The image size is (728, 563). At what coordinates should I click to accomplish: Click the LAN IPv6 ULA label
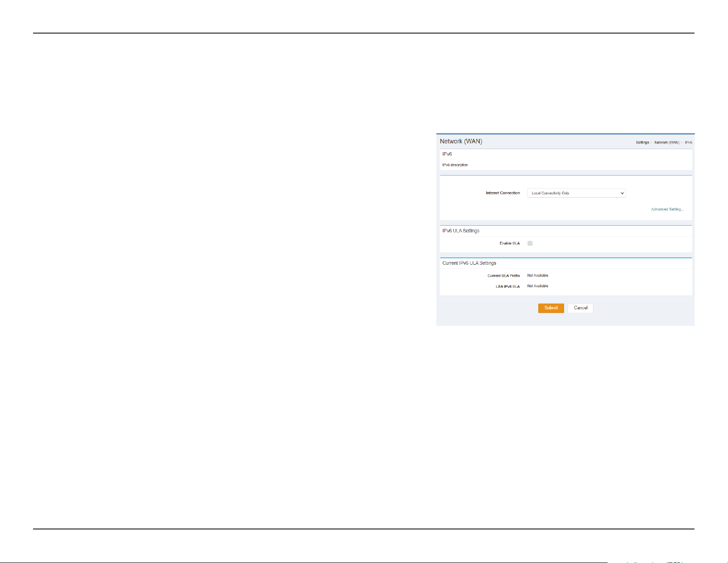point(508,286)
